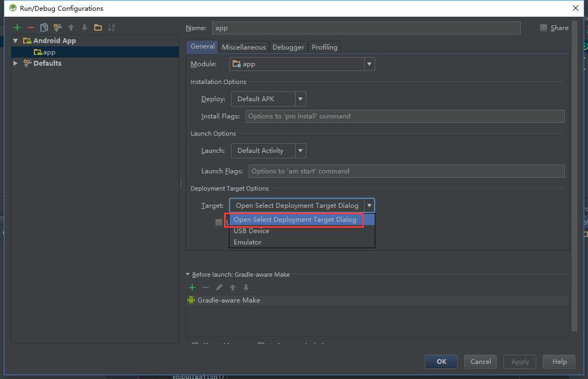Close the Target dropdown via its arrow
The image size is (588, 379).
point(369,206)
